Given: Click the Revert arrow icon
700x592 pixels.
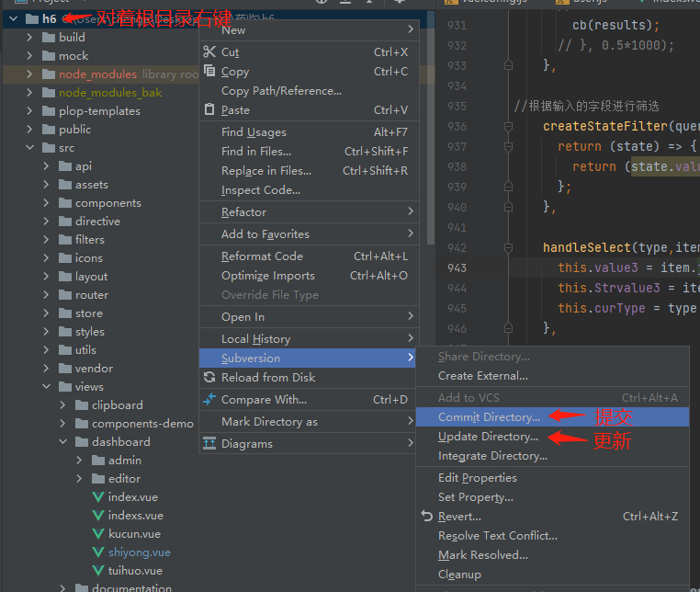Looking at the screenshot, I should (x=426, y=517).
